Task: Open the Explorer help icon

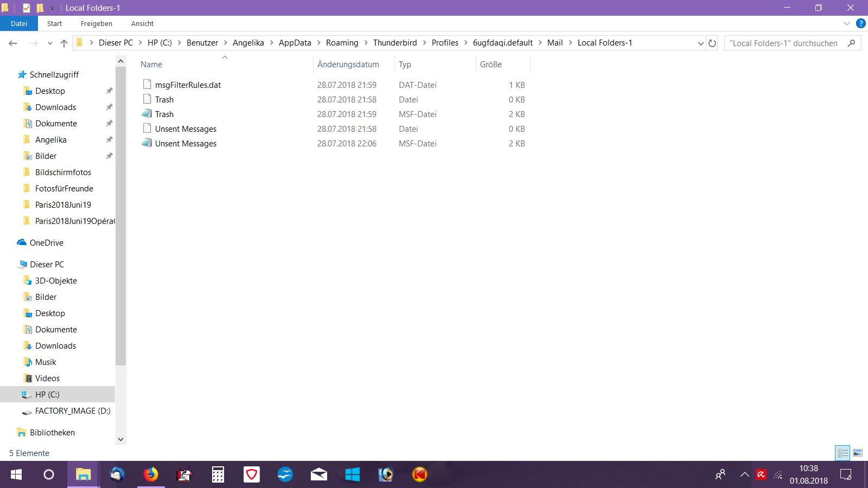Action: tap(860, 23)
